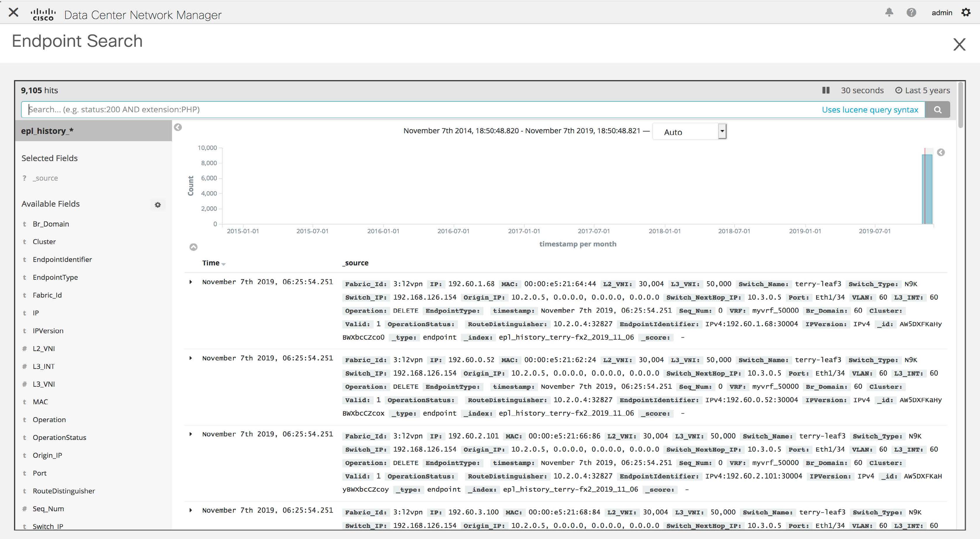Expand the 192.60.3.100 result row

191,510
